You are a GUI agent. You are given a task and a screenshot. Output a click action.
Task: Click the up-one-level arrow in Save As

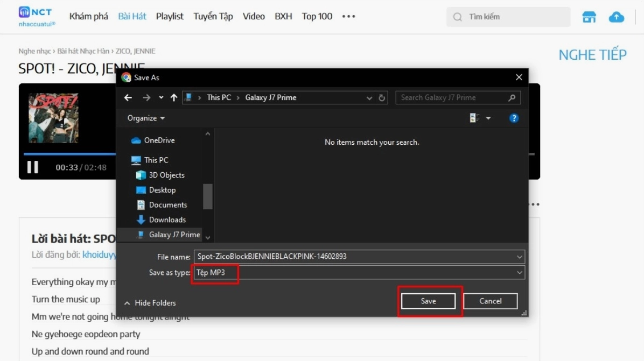pos(174,97)
